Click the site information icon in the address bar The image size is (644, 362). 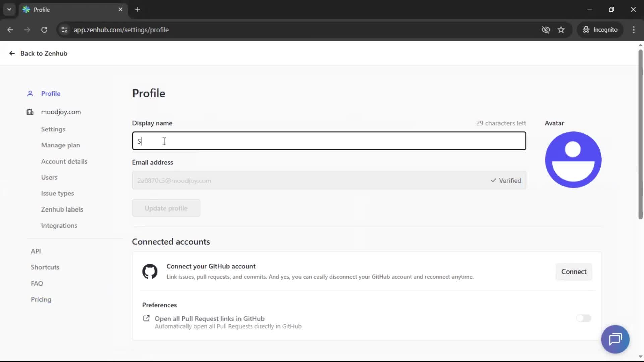[64, 29]
